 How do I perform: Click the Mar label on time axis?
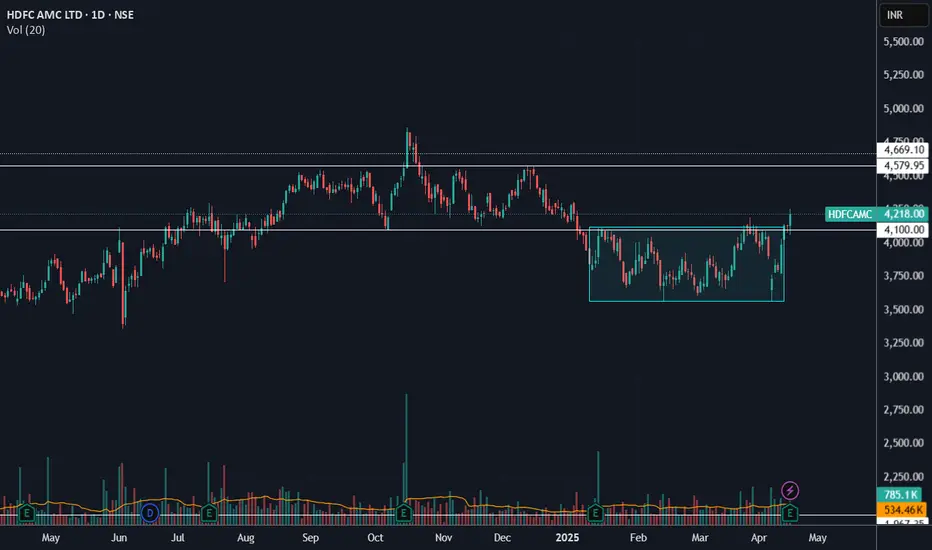700,538
